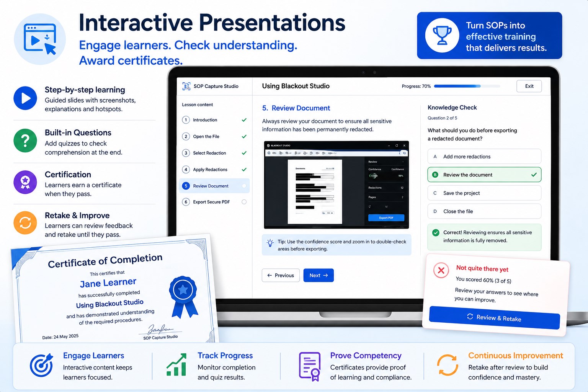The image size is (588, 392).
Task: Click the "Progress: 70%" label
Action: pos(416,86)
